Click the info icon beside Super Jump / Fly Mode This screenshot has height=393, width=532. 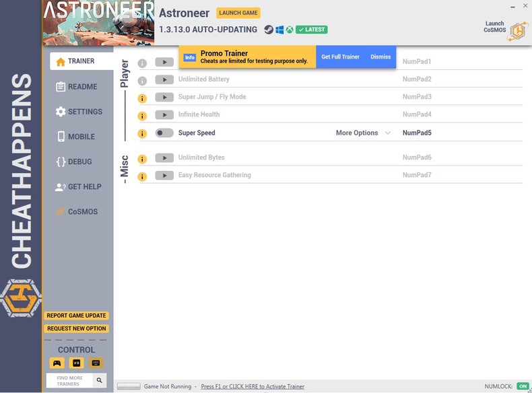point(142,98)
